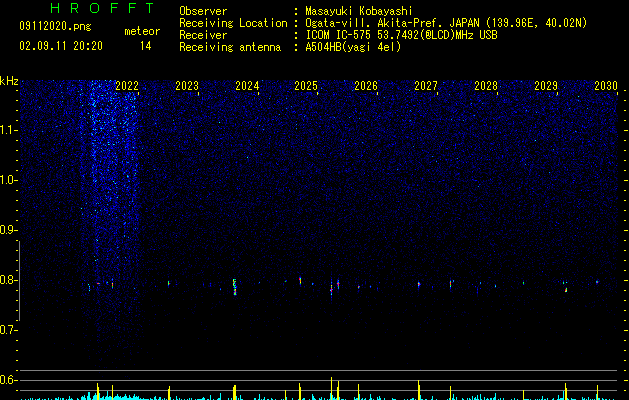Select location text Ogata-vill. Akita-Pref. JAPAN
The image size is (629, 400).
[392, 23]
